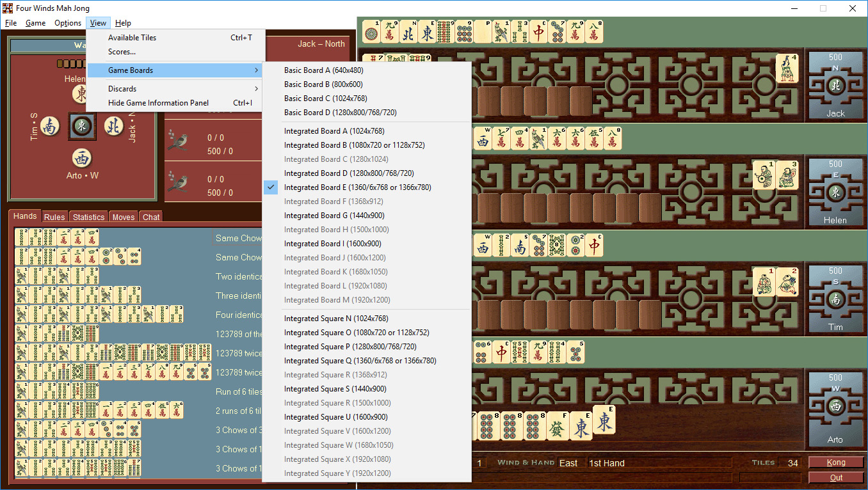Click the Four Winds app icon in title bar

pyautogui.click(x=8, y=8)
